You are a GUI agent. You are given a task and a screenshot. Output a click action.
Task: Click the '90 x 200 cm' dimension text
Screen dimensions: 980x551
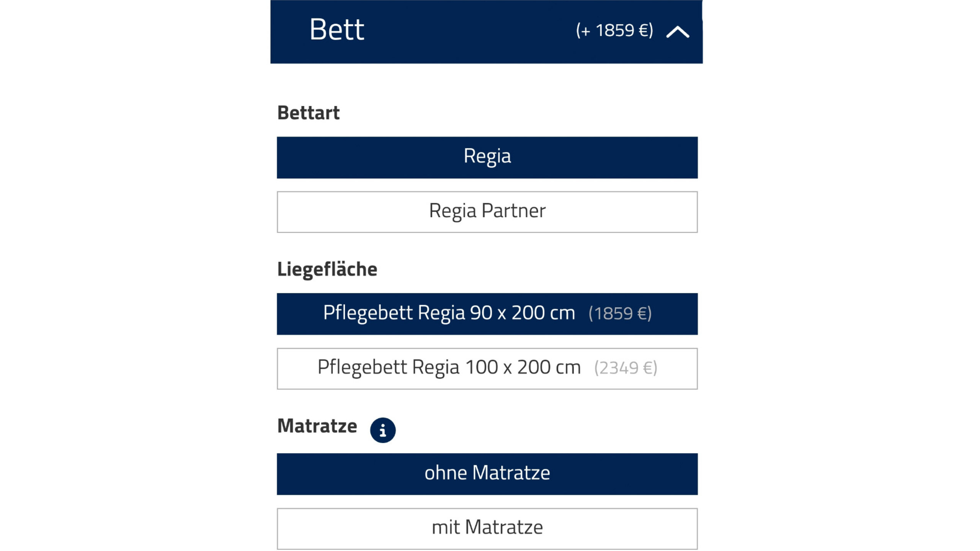click(x=522, y=313)
